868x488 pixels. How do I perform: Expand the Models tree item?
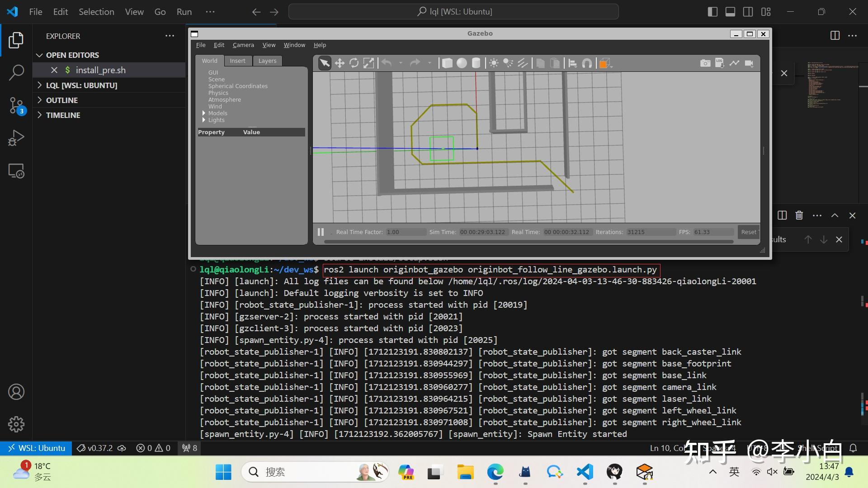point(204,113)
